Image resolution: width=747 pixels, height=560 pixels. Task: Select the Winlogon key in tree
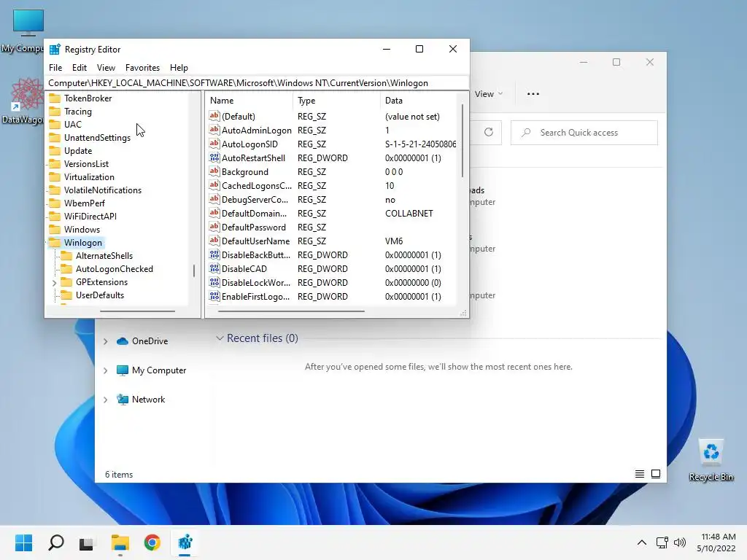tap(83, 242)
